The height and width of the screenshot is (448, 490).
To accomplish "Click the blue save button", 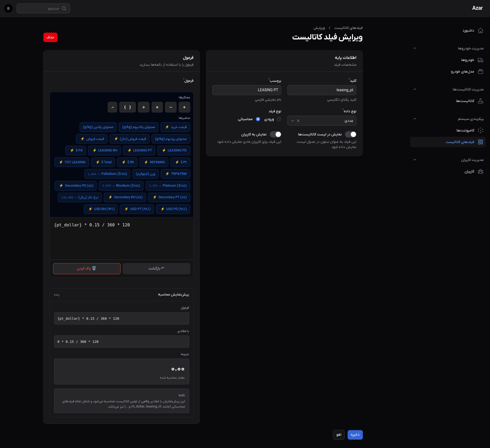I will [x=355, y=435].
